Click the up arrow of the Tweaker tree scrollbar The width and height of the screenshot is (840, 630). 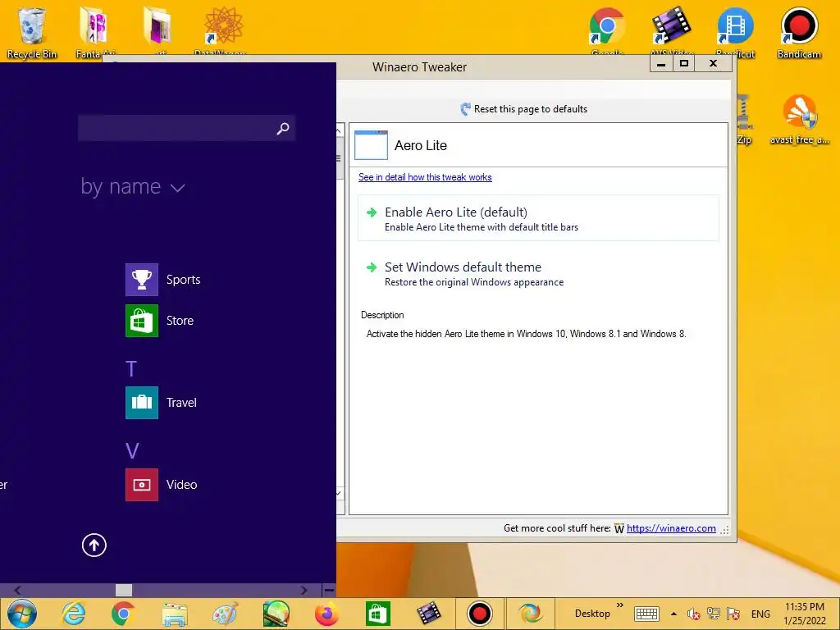(339, 130)
